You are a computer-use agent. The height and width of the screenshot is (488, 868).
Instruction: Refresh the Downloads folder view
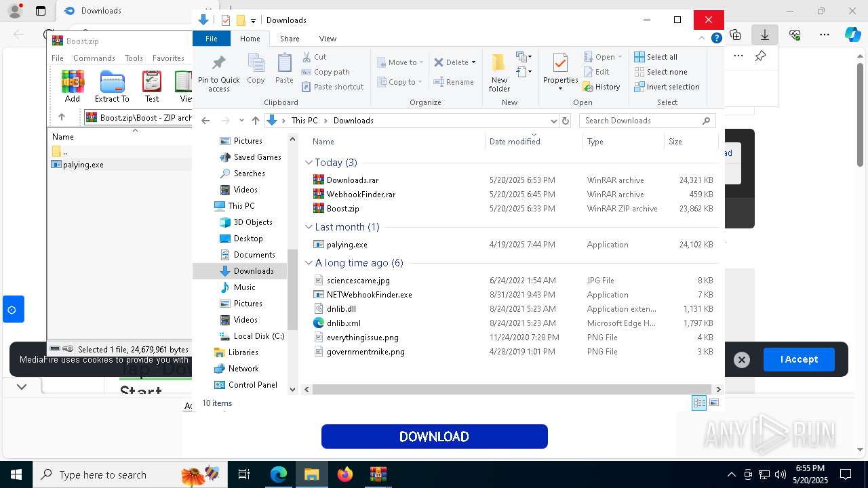click(x=566, y=121)
